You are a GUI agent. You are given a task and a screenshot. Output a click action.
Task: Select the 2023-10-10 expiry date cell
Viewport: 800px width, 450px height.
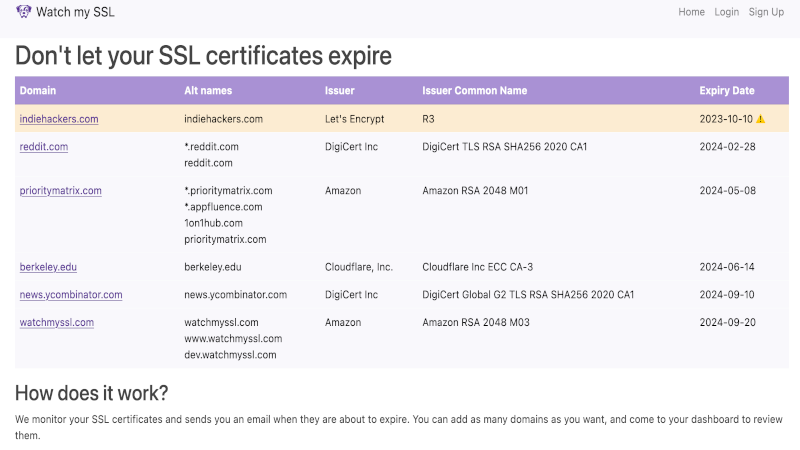click(x=725, y=119)
